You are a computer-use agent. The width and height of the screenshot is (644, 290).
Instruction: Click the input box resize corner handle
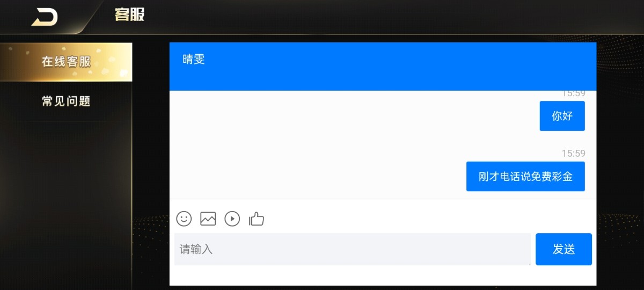(x=528, y=263)
